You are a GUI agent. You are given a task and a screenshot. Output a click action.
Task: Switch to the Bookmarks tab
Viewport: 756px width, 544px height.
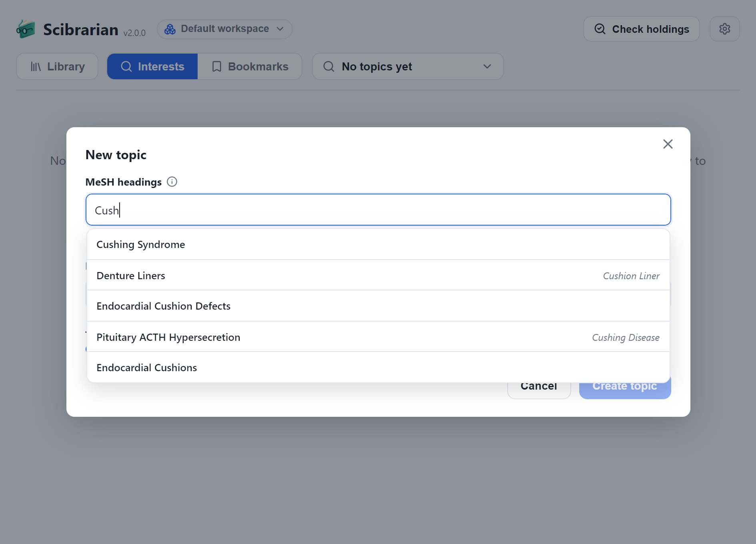tap(250, 66)
